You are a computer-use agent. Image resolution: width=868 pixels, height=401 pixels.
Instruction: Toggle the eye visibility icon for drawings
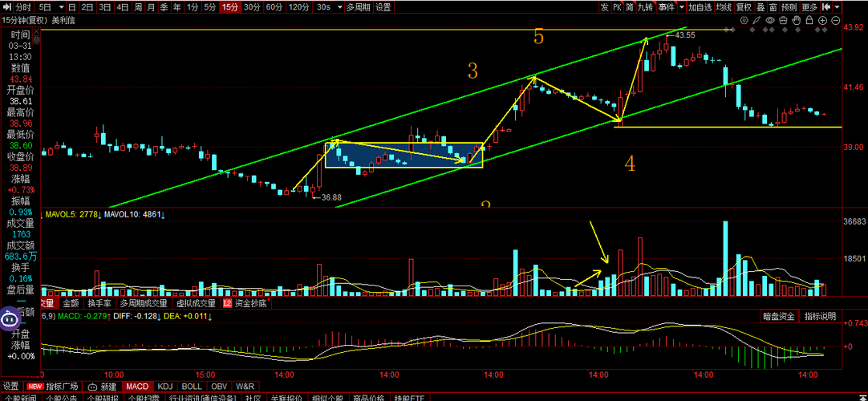[770, 21]
